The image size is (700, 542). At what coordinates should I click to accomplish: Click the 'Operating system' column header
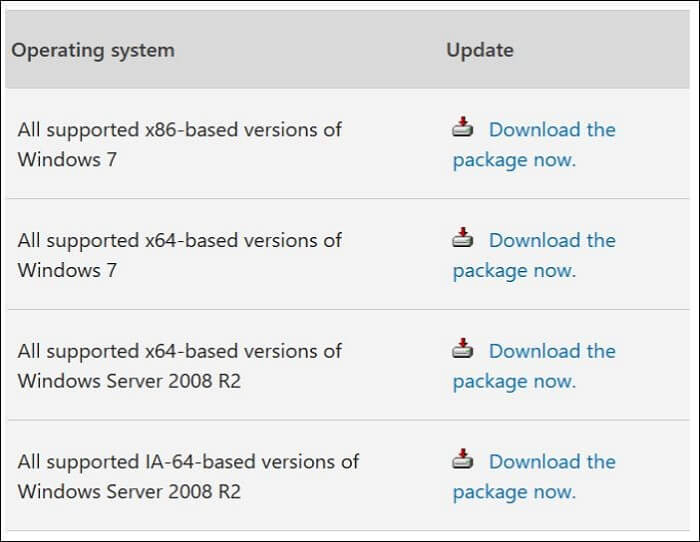(x=93, y=50)
